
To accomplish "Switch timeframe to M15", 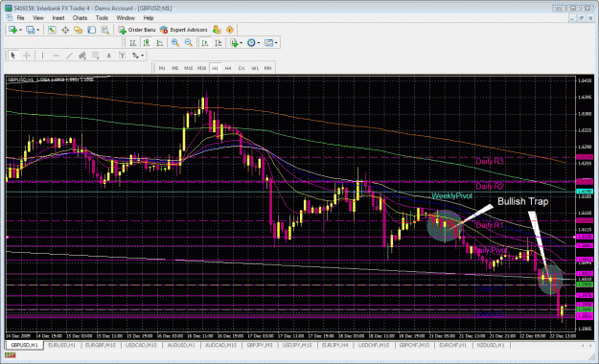I will [x=189, y=68].
